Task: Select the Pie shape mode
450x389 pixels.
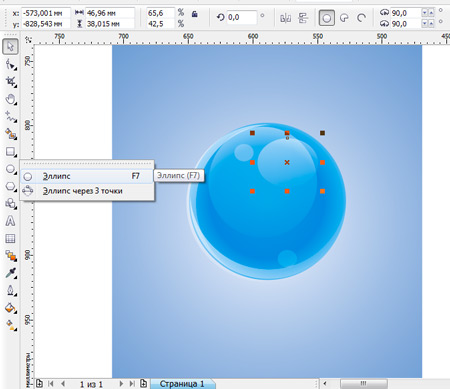Action: (344, 18)
